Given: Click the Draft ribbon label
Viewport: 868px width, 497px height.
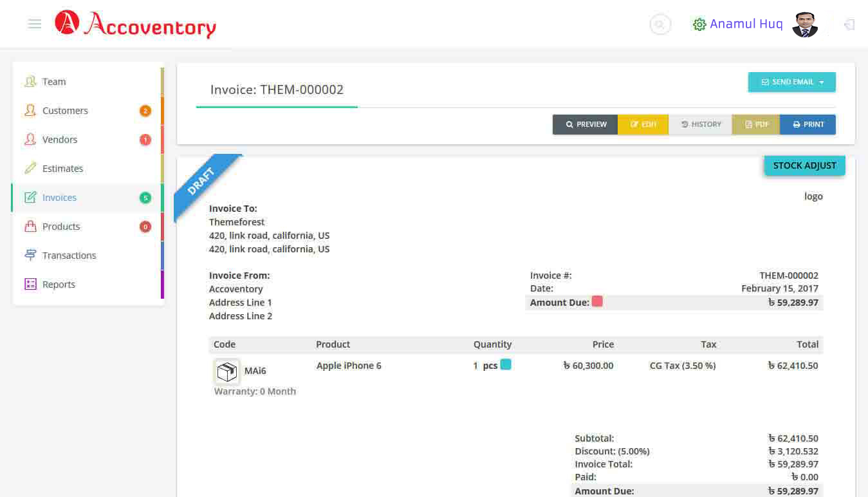Looking at the screenshot, I should point(201,181).
